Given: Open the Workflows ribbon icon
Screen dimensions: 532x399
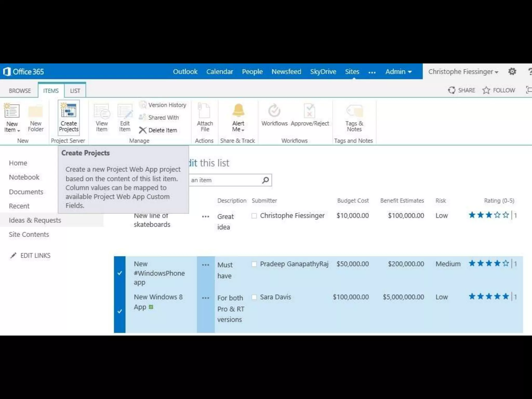Looking at the screenshot, I should coord(274,111).
